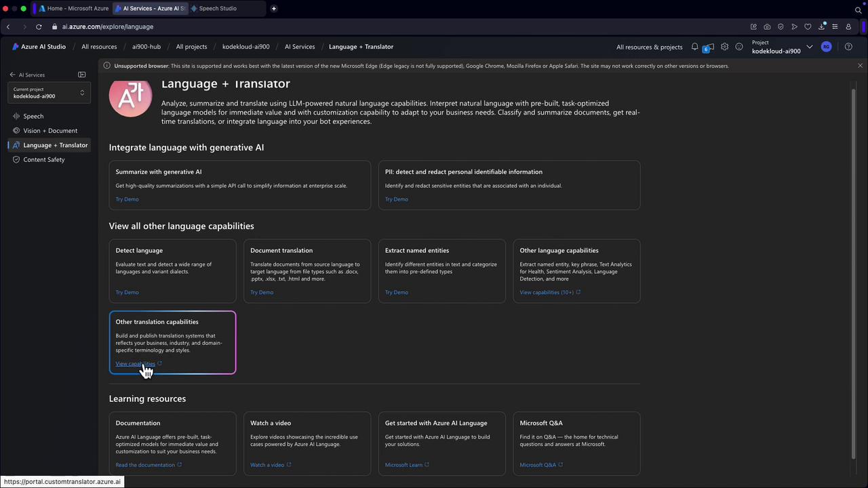Collapse the sidebar with the panel icon
This screenshot has height=488, width=868.
click(x=82, y=75)
